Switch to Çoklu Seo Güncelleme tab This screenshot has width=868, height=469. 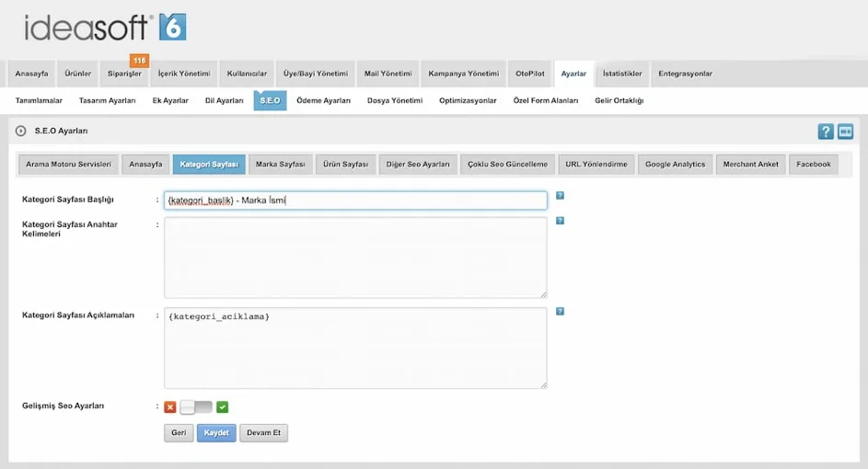pos(507,165)
